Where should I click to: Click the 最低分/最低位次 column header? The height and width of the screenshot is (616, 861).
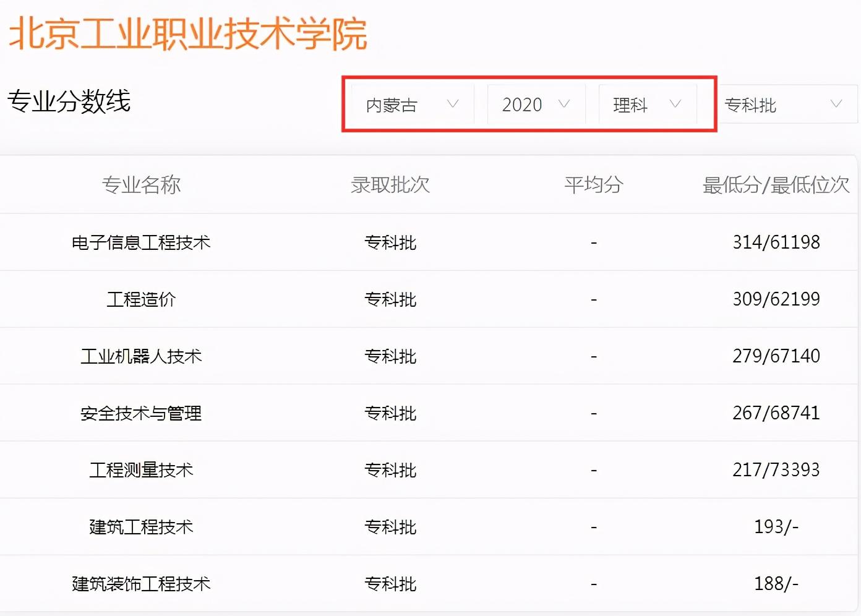[776, 184]
